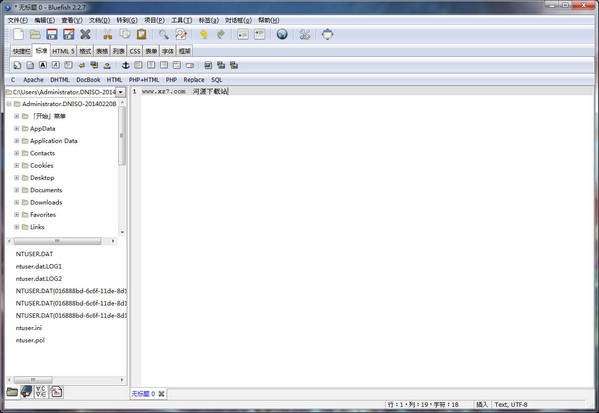Screen dimensions: 599x413
Task: Expand the Desktop folder in tree
Action: tap(17, 178)
